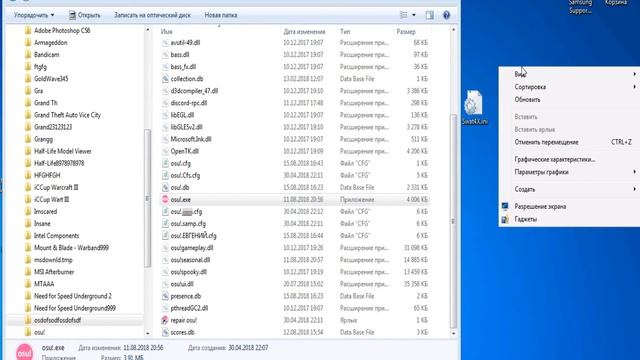Click Записать на оптический диск button
The height and width of the screenshot is (360, 640).
point(152,15)
